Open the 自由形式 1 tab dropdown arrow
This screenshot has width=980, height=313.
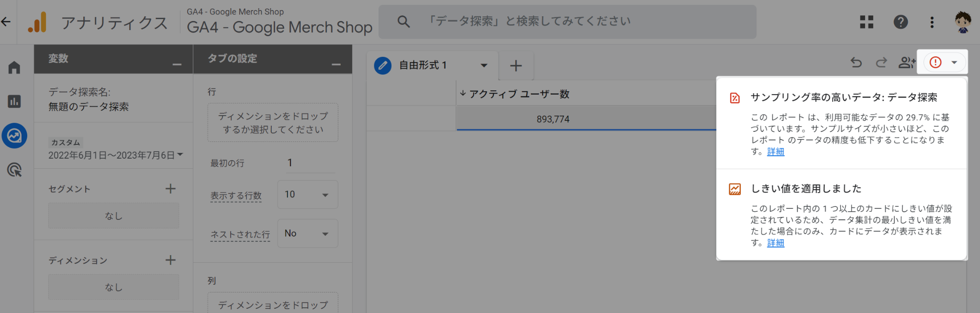[484, 65]
